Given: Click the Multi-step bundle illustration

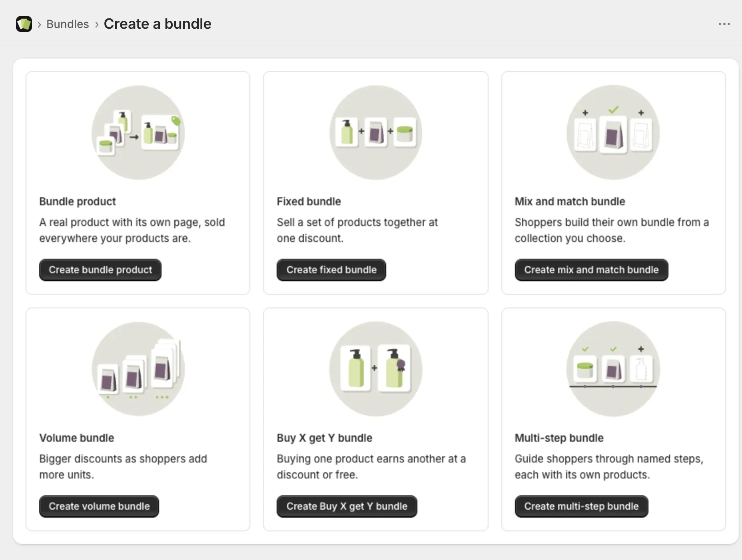Looking at the screenshot, I should pyautogui.click(x=613, y=369).
